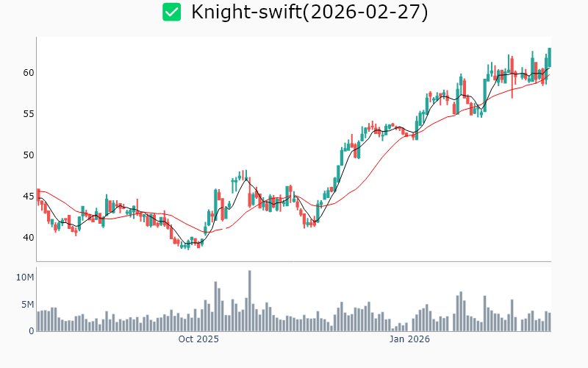588x368 pixels.
Task: Click the first volume bar at far left
Action: pyautogui.click(x=39, y=322)
